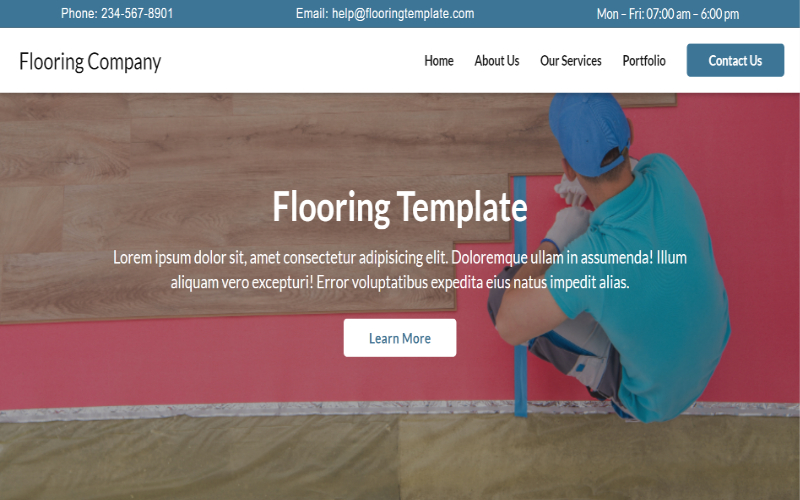The height and width of the screenshot is (500, 800).
Task: Click the worker's blue cap in the hero image
Action: [x=589, y=131]
